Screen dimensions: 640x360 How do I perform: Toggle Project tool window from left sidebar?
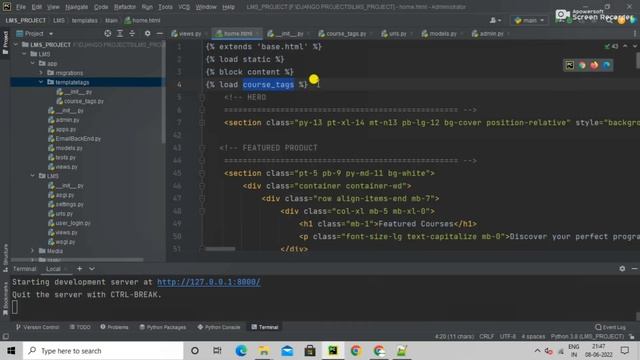click(5, 42)
